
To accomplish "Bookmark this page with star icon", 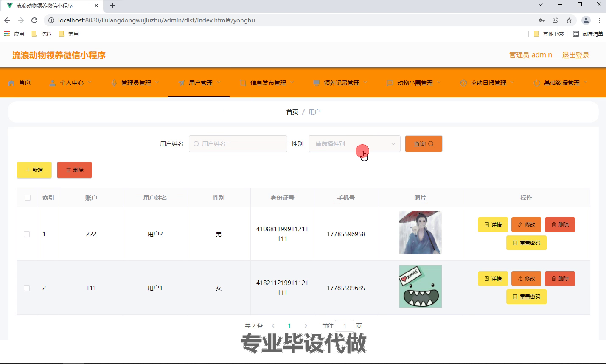I will [x=569, y=20].
